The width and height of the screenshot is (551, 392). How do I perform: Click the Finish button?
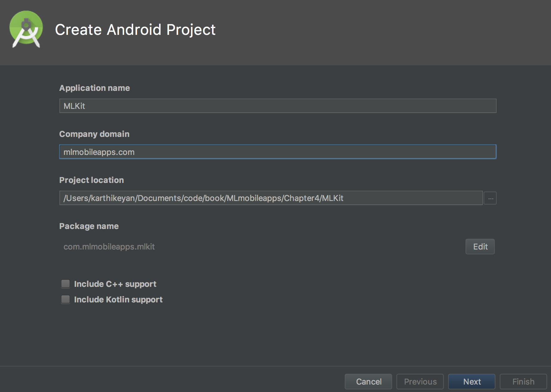coord(523,382)
